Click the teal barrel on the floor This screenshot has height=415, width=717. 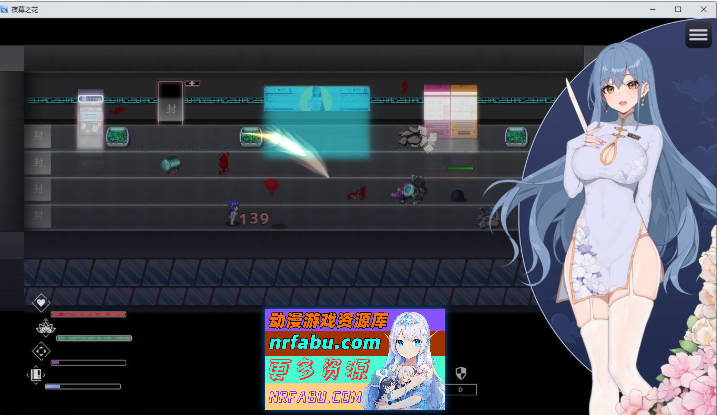click(171, 163)
